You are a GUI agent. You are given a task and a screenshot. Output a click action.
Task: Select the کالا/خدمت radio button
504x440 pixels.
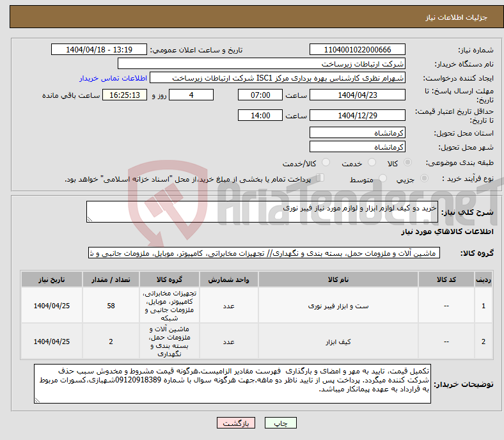tap(326, 162)
